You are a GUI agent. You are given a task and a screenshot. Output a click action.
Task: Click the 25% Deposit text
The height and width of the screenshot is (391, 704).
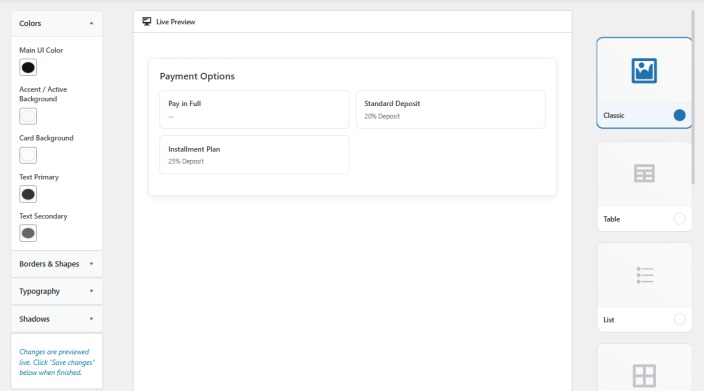186,161
